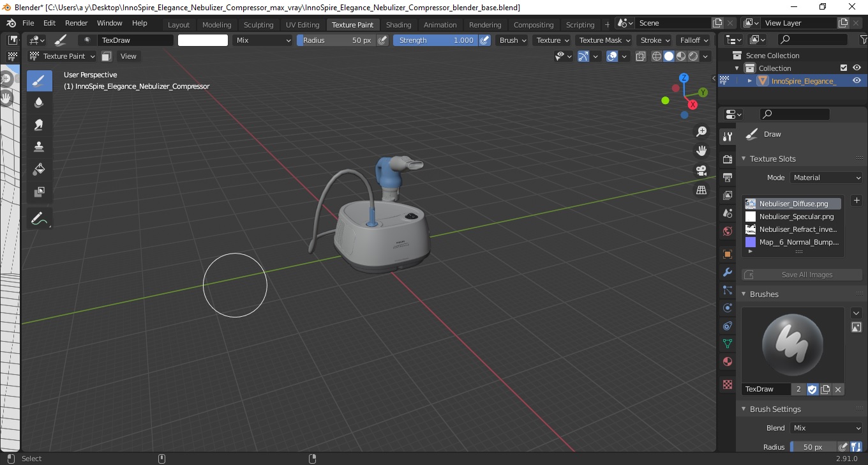Select the Fill bucket tool
Image resolution: width=868 pixels, height=465 pixels.
tap(39, 169)
